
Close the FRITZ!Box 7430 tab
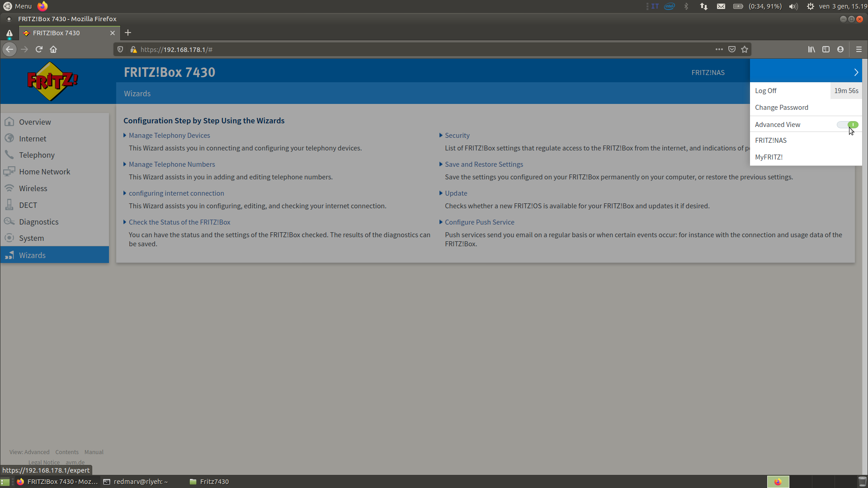(113, 33)
